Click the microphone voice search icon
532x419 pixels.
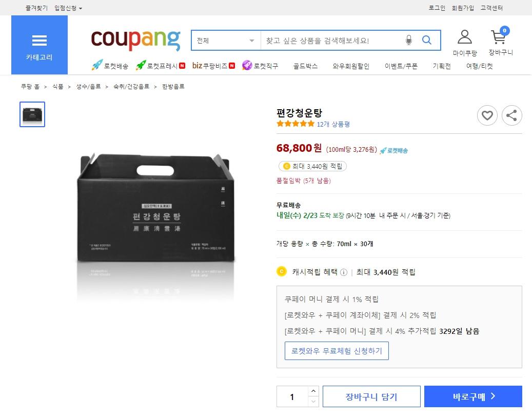click(409, 41)
